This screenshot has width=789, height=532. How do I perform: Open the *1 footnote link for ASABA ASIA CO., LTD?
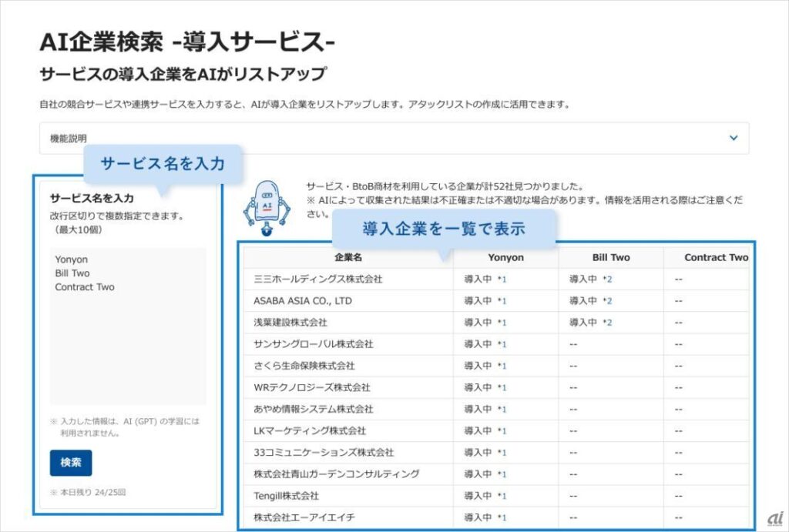(x=502, y=301)
